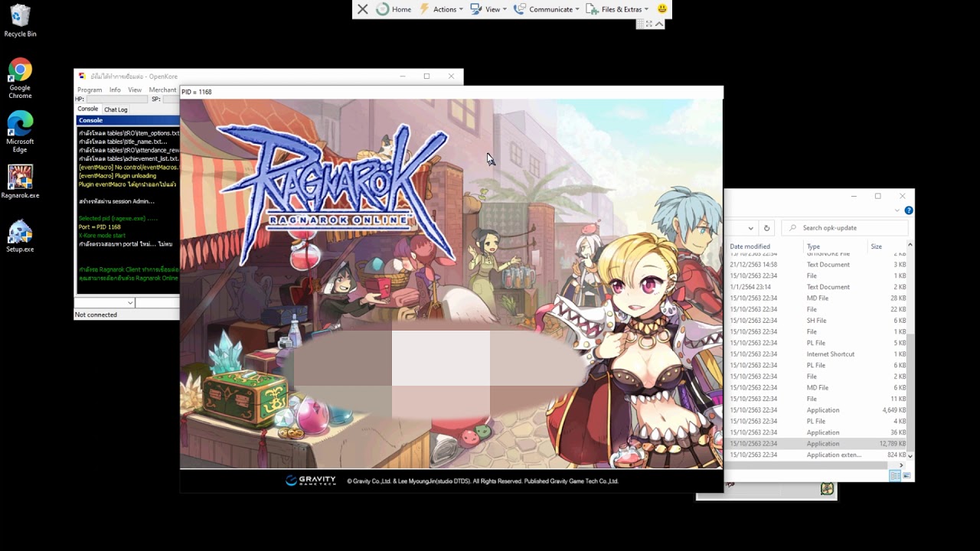Open the View menu in OpenKore

pyautogui.click(x=135, y=90)
